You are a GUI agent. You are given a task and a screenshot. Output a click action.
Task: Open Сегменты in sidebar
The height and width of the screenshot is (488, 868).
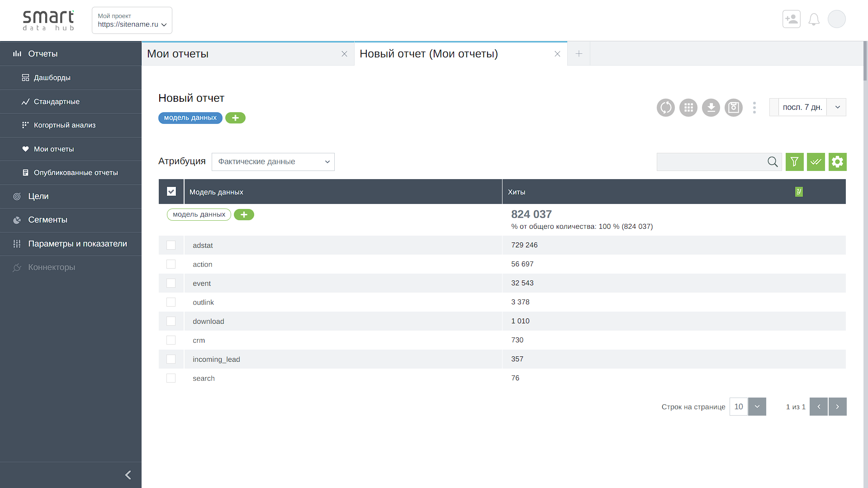(x=71, y=220)
